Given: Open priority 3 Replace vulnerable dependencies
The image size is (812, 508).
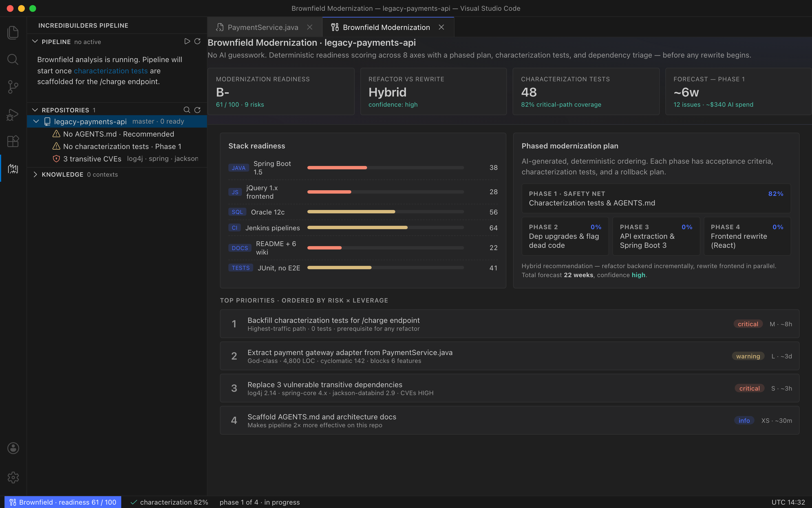Looking at the screenshot, I should pos(509,388).
